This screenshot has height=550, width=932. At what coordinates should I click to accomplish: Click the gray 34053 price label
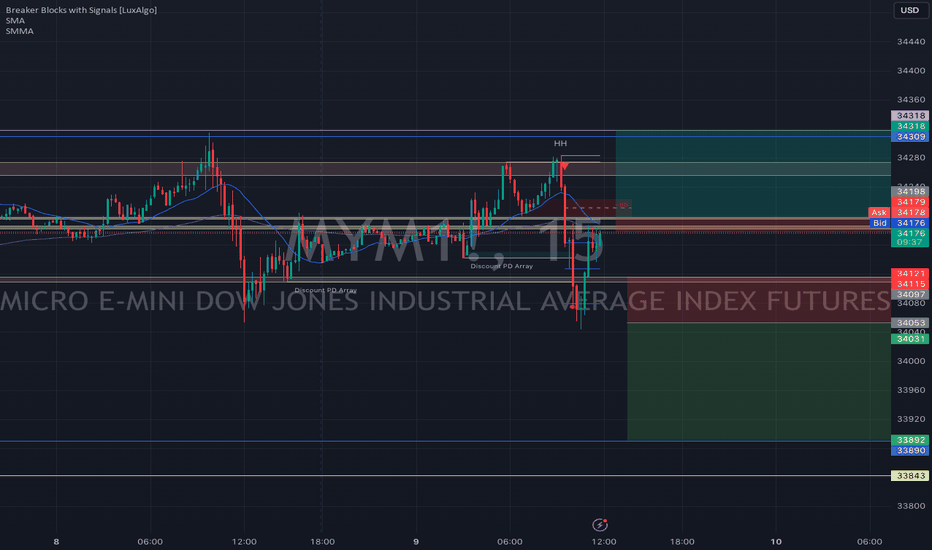click(910, 323)
